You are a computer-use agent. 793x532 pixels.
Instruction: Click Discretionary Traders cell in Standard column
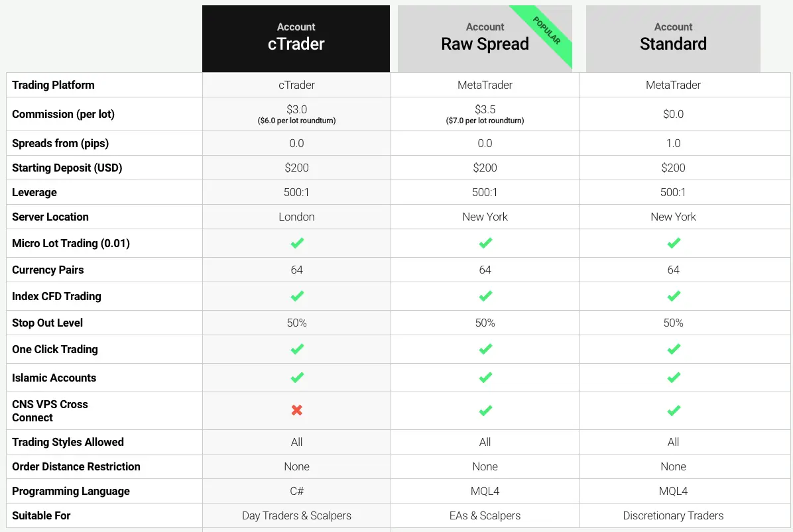(x=673, y=516)
